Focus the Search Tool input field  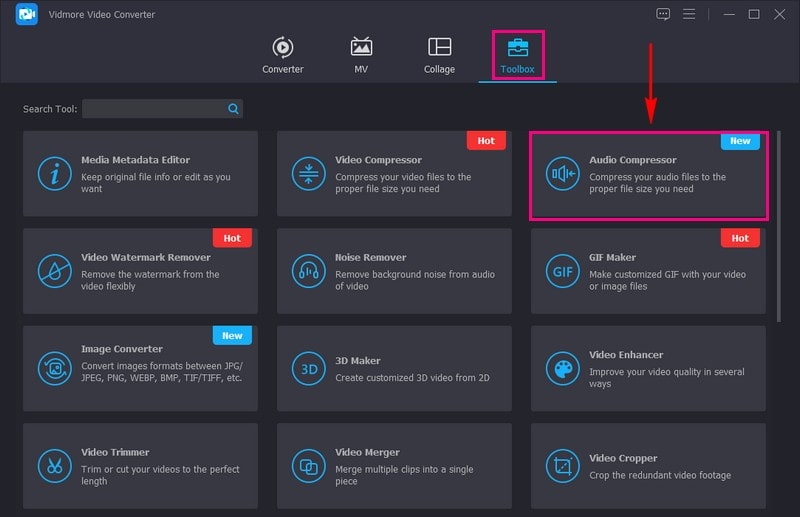tap(154, 108)
